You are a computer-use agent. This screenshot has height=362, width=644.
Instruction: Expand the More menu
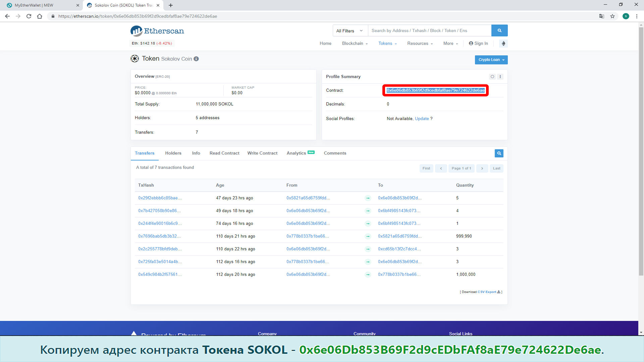click(x=450, y=44)
